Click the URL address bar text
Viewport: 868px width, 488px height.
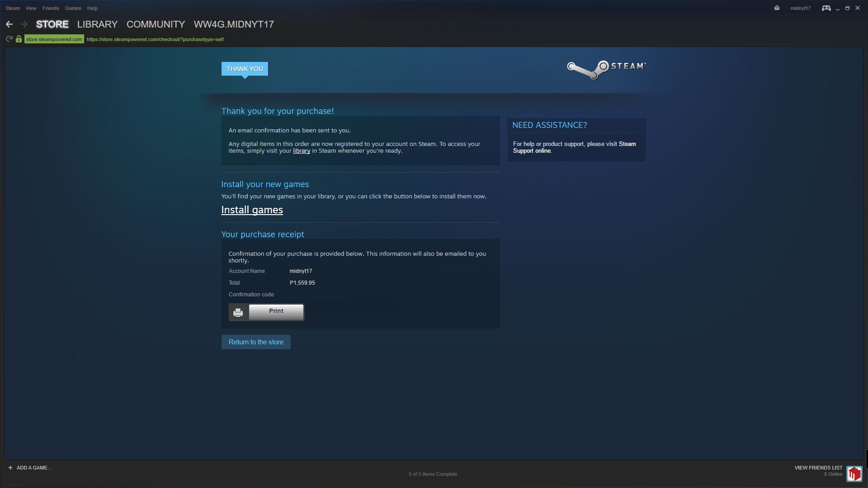coord(155,39)
